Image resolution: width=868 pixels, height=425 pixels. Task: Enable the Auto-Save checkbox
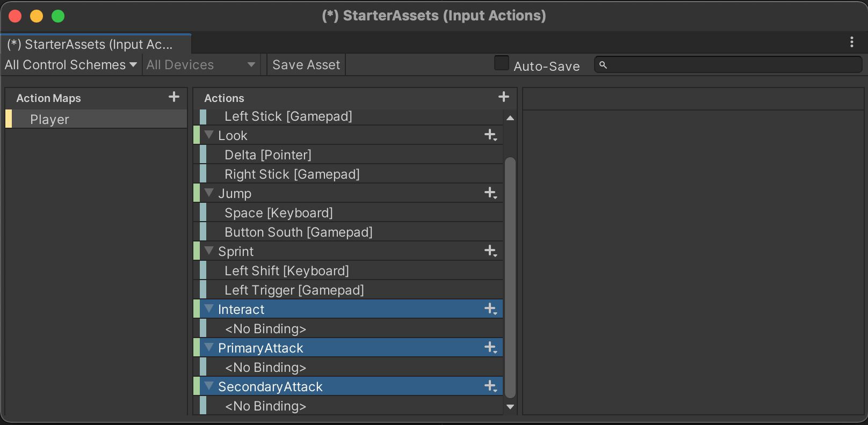[x=501, y=63]
